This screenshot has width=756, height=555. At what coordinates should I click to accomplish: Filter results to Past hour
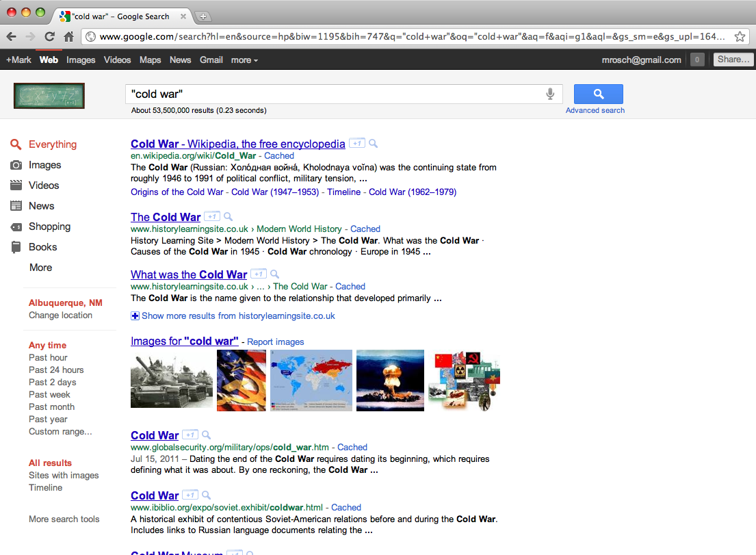(48, 357)
